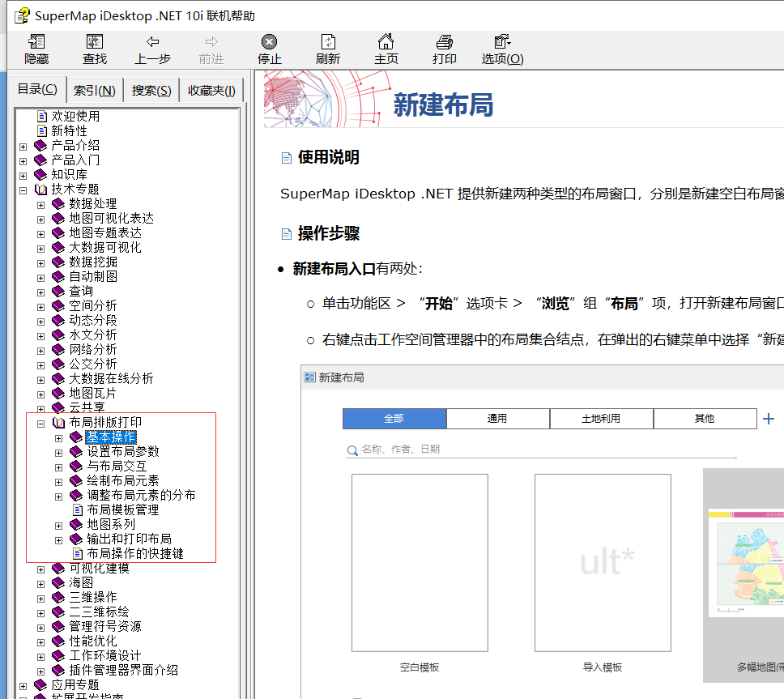Switch to the 收藏夹(I) tab
Image resolution: width=784 pixels, height=699 pixels.
click(211, 91)
